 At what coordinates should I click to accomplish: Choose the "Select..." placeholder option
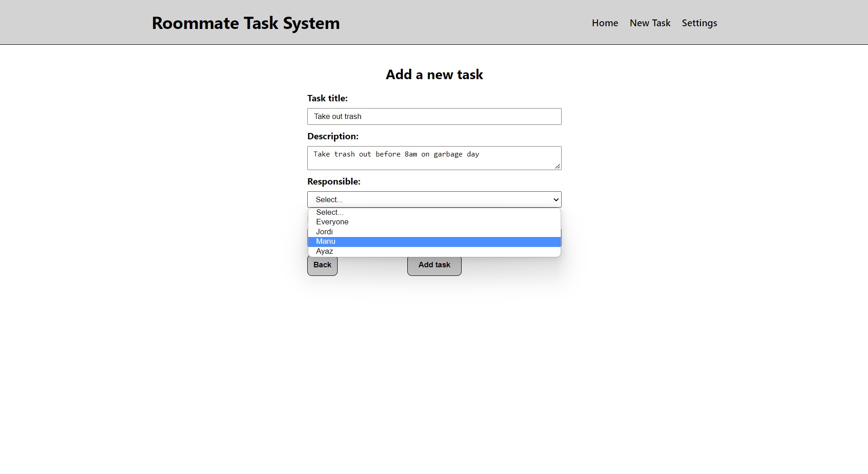coord(329,212)
